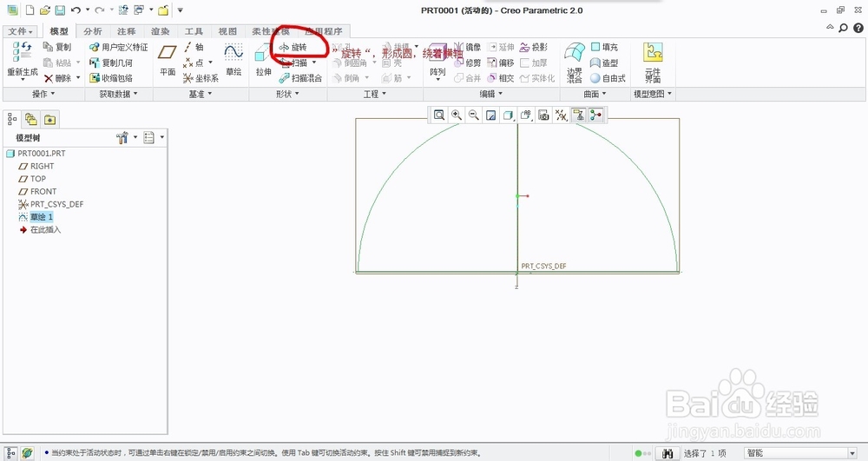Image resolution: width=868 pixels, height=461 pixels.
Task: Click 用户定义特征 user-defined feature
Action: click(x=118, y=47)
